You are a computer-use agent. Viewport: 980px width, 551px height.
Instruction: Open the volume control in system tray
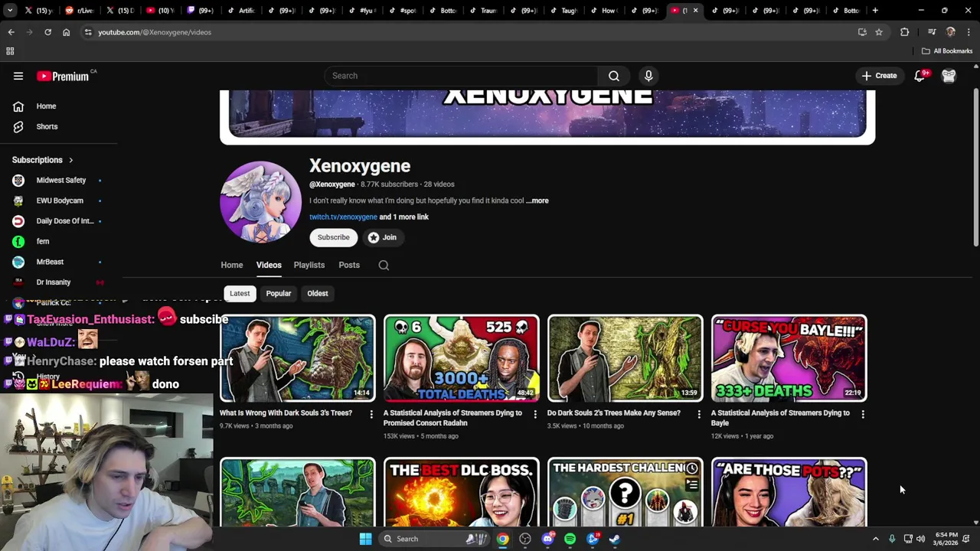click(920, 539)
